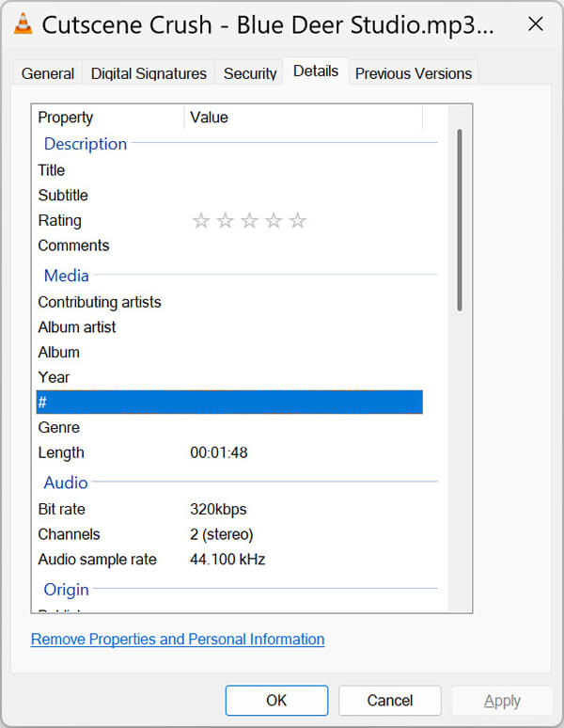Viewport: 564px width, 728px height.
Task: Confirm with the OK button
Action: (x=277, y=700)
